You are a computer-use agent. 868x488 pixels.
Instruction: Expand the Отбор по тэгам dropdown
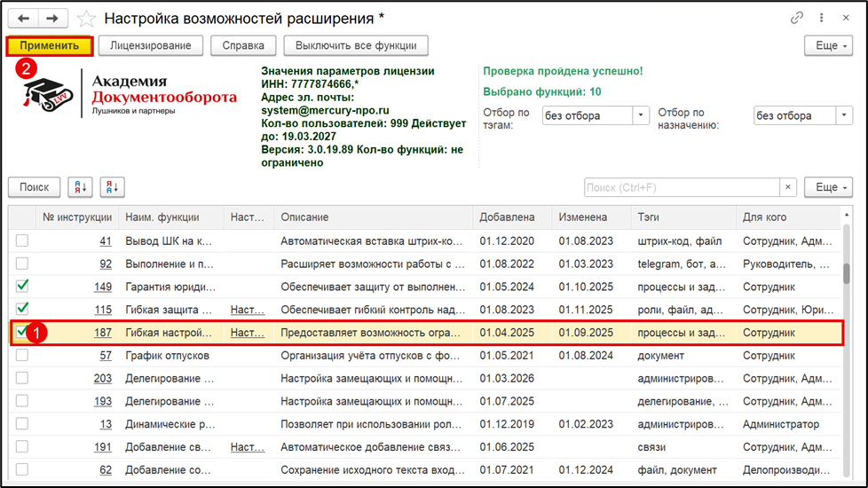click(x=641, y=115)
